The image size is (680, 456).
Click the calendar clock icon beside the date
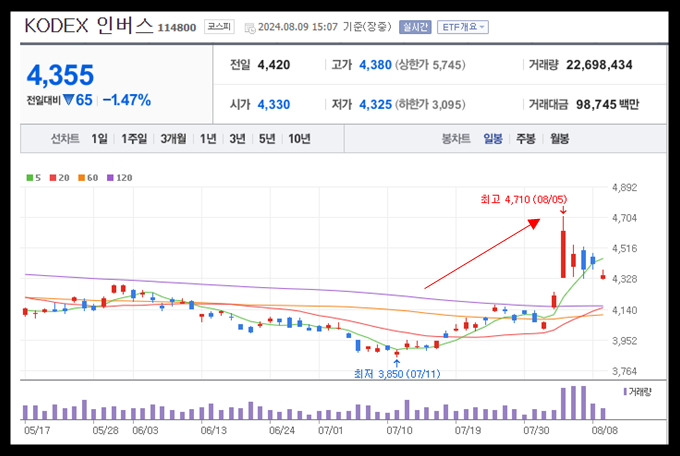(250, 28)
